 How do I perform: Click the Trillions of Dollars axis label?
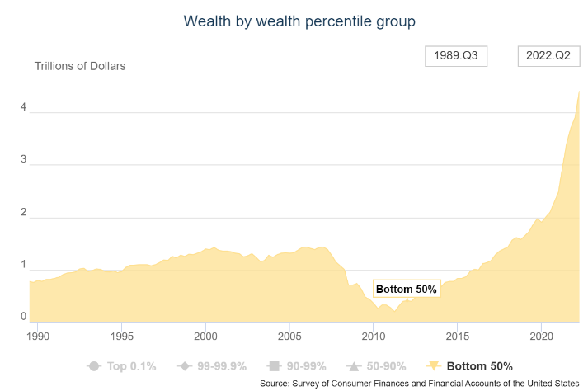(x=80, y=66)
